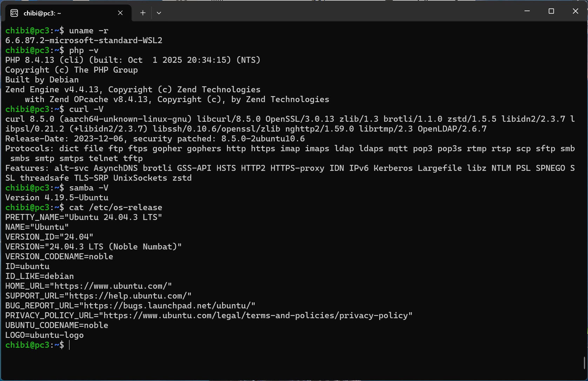Close the terminal window

coord(575,11)
